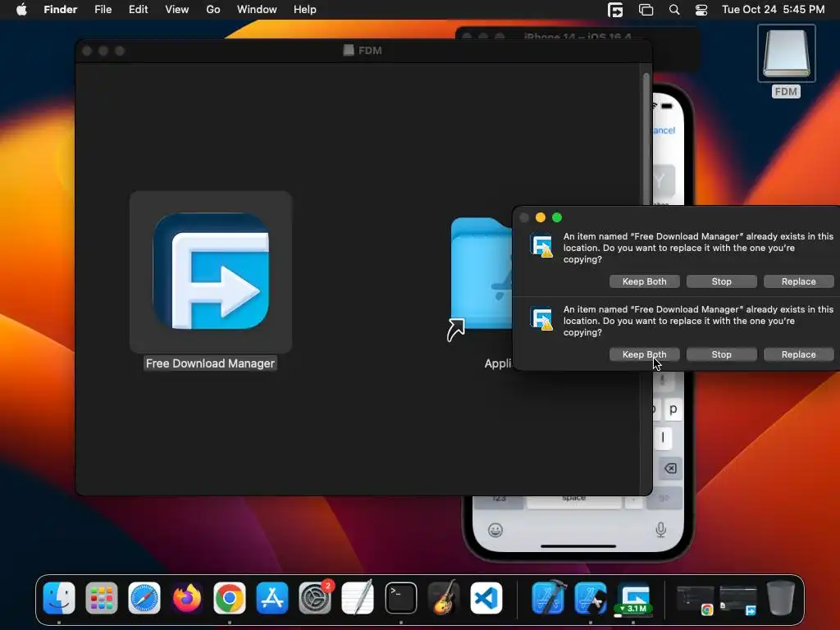This screenshot has width=840, height=630.
Task: Launch Google Chrome from the Dock
Action: click(x=230, y=598)
